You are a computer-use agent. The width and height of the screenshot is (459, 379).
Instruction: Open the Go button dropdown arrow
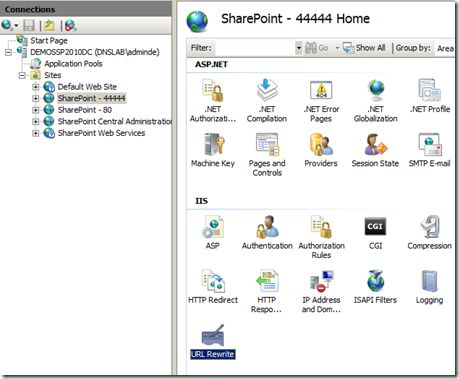pyautogui.click(x=337, y=48)
